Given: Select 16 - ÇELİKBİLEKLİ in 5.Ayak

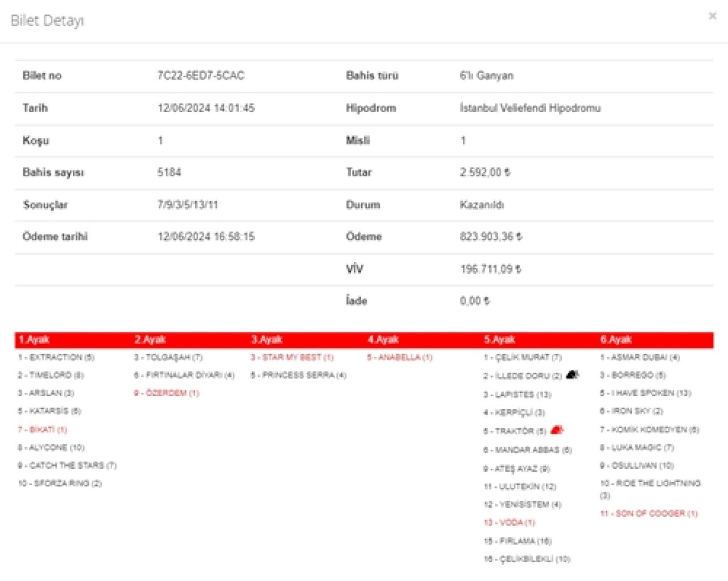Looking at the screenshot, I should click(x=527, y=559).
